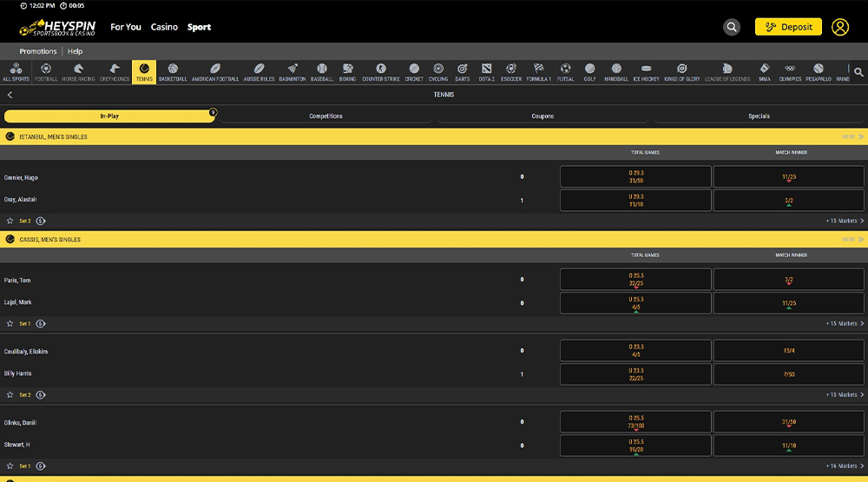The image size is (868, 482).
Task: Star the Glinka vs Stewart match
Action: [x=10, y=465]
